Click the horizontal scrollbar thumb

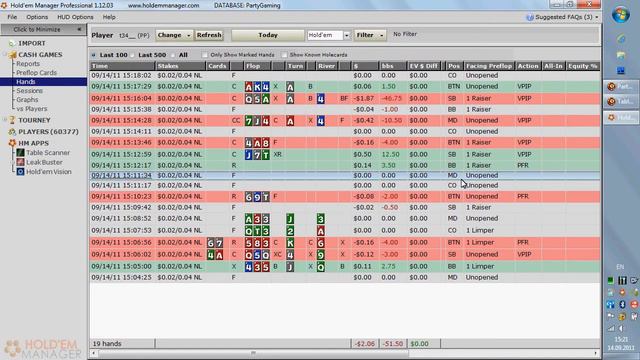point(253,353)
